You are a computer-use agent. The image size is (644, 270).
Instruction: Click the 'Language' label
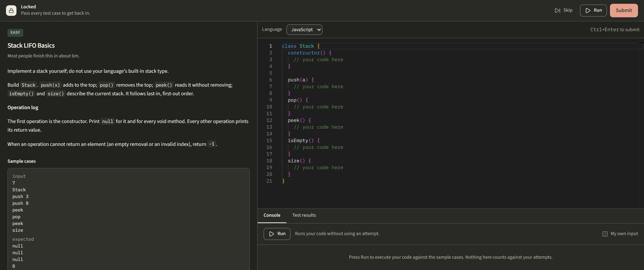pos(272,29)
